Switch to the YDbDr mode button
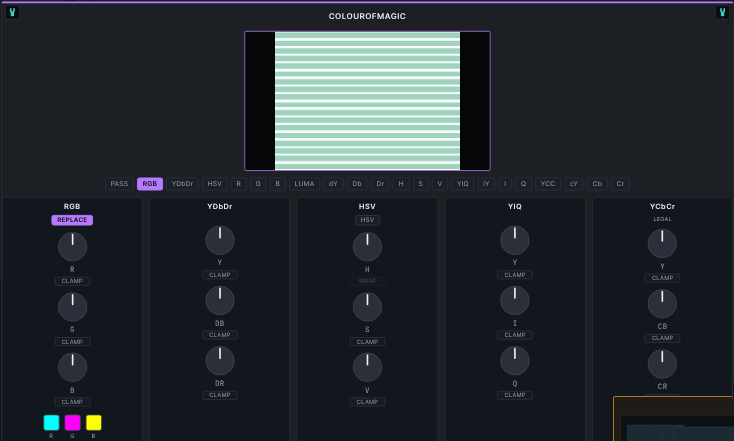This screenshot has width=734, height=441. point(183,184)
